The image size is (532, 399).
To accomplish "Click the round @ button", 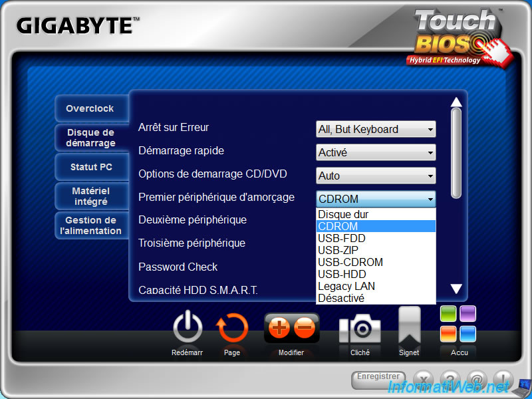I will pos(477,379).
